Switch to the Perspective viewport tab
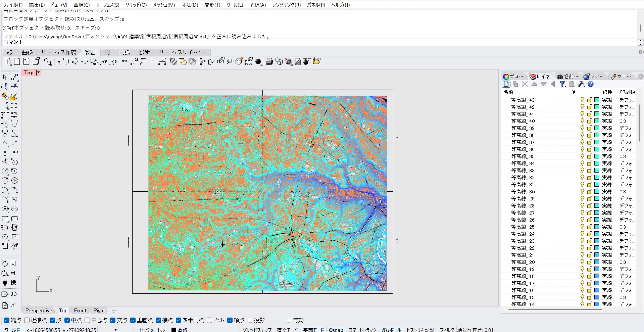Screen dimensions: 644x332 tap(39, 311)
